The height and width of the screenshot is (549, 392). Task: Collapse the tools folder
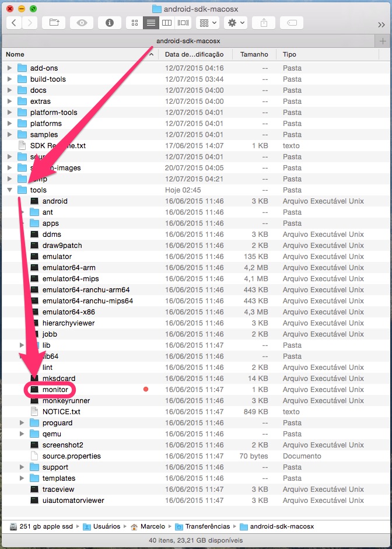[10, 190]
